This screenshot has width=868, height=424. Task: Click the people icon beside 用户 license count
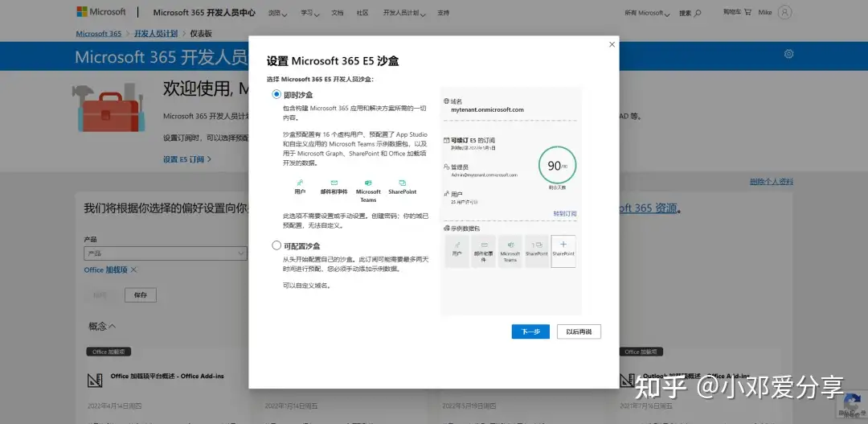446,195
